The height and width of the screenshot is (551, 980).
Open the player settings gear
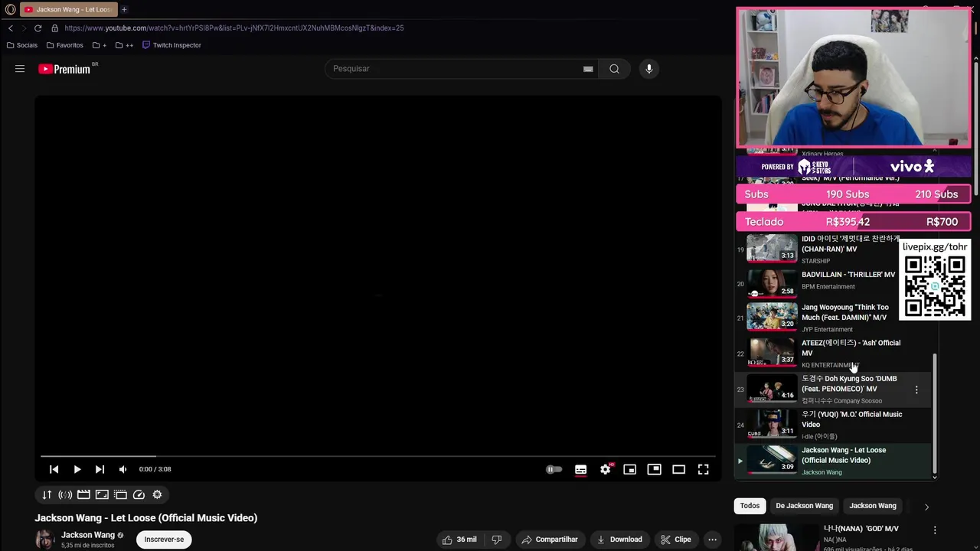click(x=606, y=469)
